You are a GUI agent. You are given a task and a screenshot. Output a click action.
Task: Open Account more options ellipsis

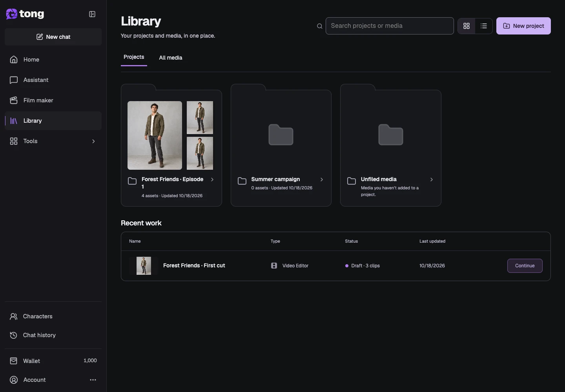pos(93,380)
